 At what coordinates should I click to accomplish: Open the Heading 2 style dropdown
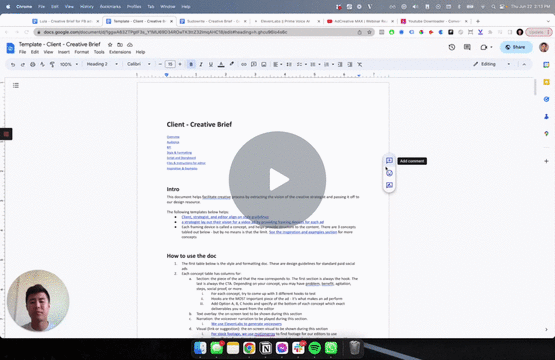pyautogui.click(x=102, y=64)
